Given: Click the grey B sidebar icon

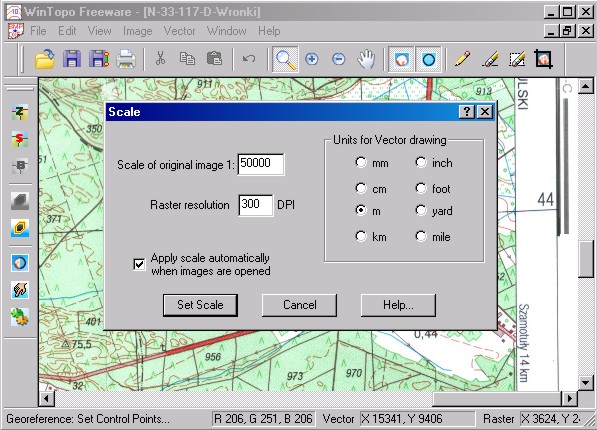Looking at the screenshot, I should [x=19, y=166].
